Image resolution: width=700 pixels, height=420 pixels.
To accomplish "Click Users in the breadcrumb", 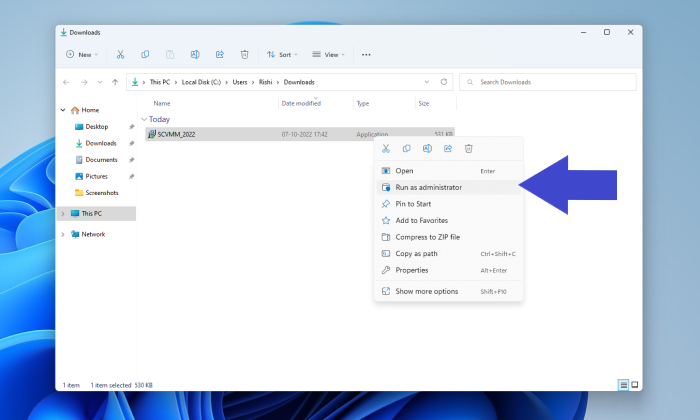I will (240, 82).
